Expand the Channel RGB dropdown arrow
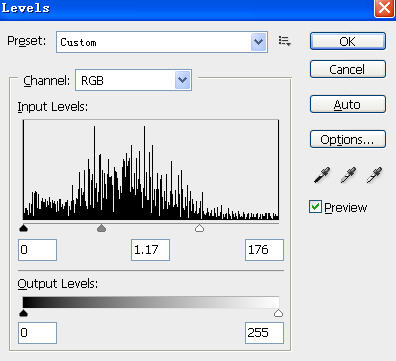Screen dimensions: 396x361 [183, 80]
